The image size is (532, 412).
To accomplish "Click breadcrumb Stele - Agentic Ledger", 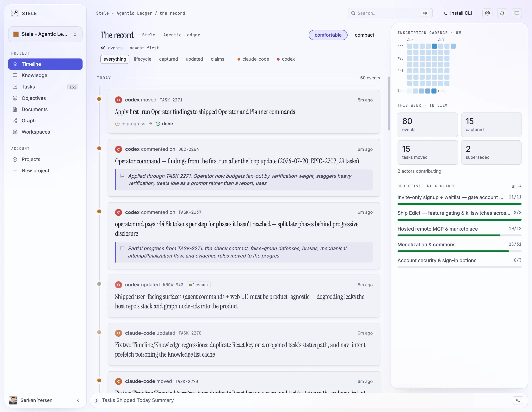I will (124, 13).
